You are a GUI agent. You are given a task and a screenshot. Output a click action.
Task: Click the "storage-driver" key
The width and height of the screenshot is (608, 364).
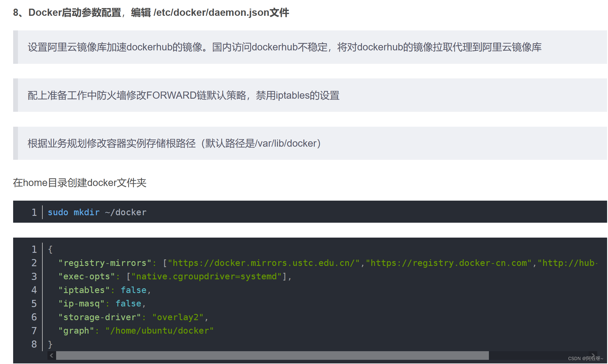coord(99,317)
